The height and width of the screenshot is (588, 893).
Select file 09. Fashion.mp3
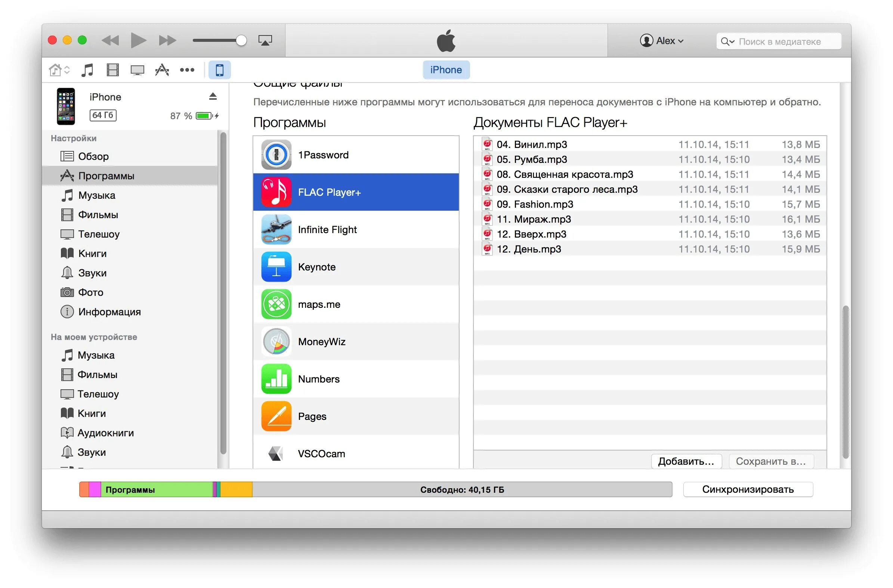point(650,204)
